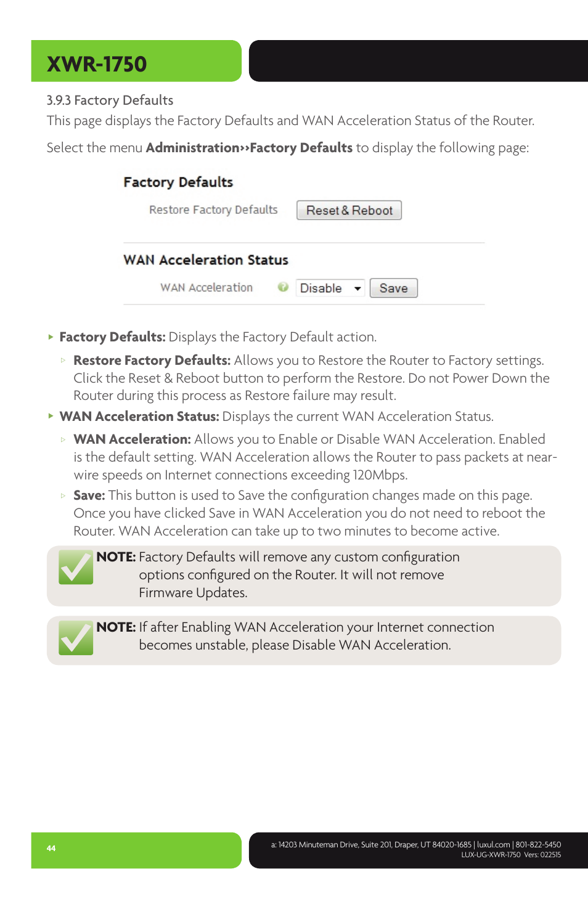Click the green checkmark icon in WAN Acceleration note
Viewport: 588px width, 909px height.
(x=76, y=637)
